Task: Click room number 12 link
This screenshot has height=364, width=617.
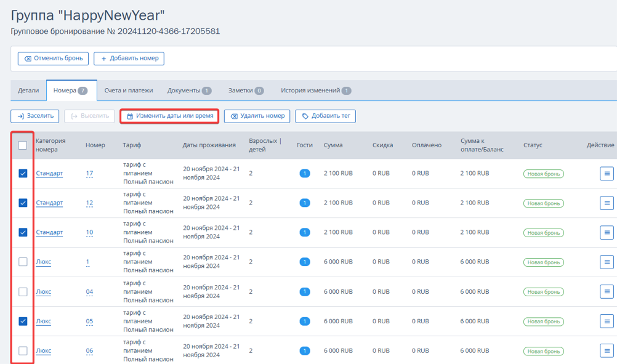Action: [x=89, y=203]
